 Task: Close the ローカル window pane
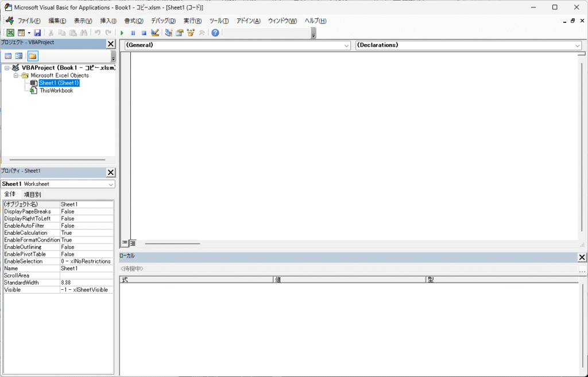582,257
